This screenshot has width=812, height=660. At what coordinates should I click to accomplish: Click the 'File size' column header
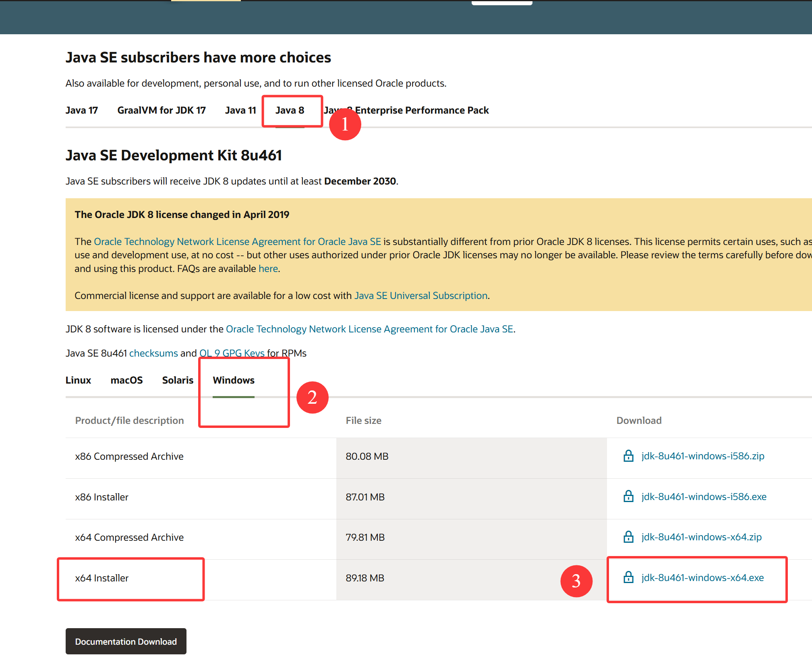[x=363, y=421]
